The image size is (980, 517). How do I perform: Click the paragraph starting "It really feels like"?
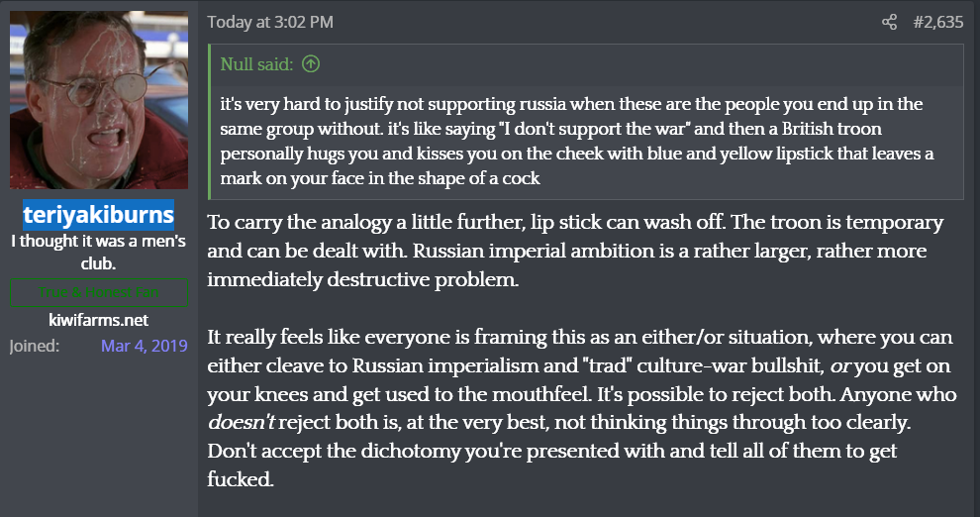click(574, 394)
